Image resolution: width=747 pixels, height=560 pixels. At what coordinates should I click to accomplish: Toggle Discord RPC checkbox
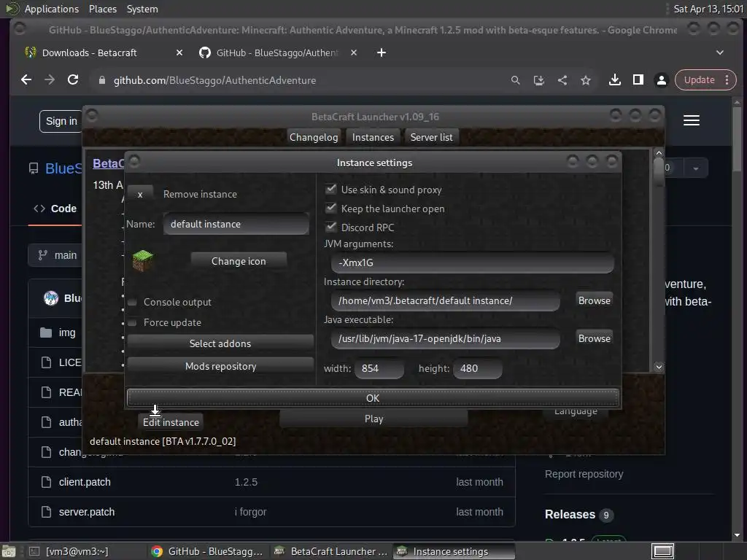[x=331, y=227]
